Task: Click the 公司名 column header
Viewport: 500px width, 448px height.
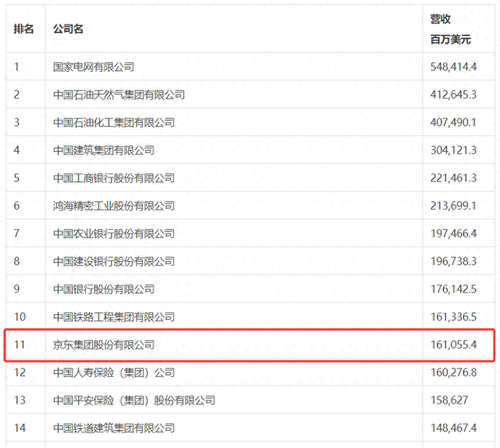Action: pos(68,29)
